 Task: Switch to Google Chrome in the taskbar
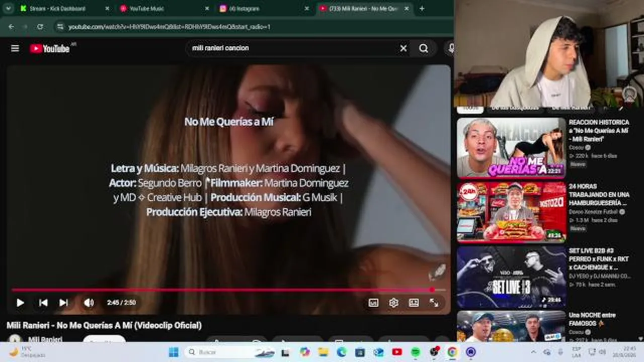[452, 352]
